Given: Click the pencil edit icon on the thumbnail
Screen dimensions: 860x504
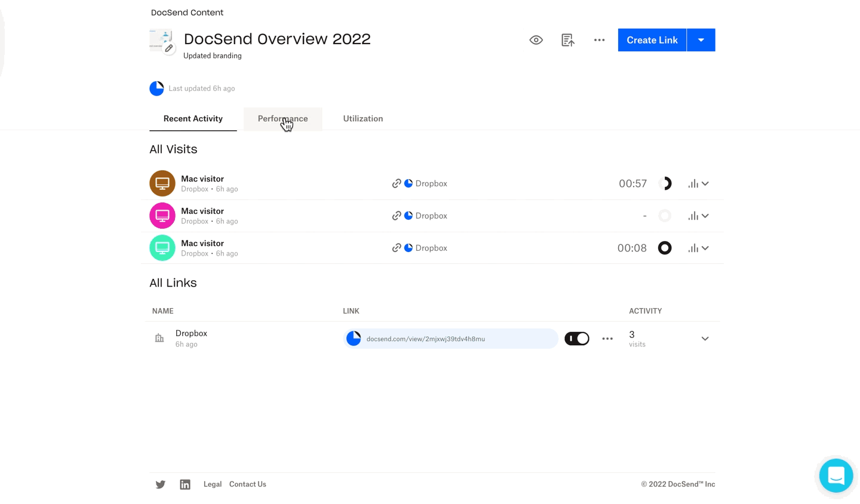Looking at the screenshot, I should coord(169,48).
